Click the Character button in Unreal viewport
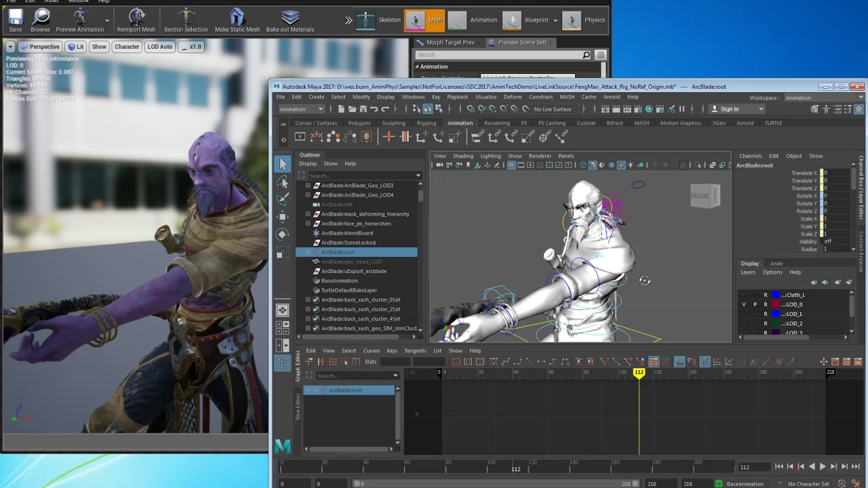Screen dimensions: 868x488 click(x=127, y=47)
